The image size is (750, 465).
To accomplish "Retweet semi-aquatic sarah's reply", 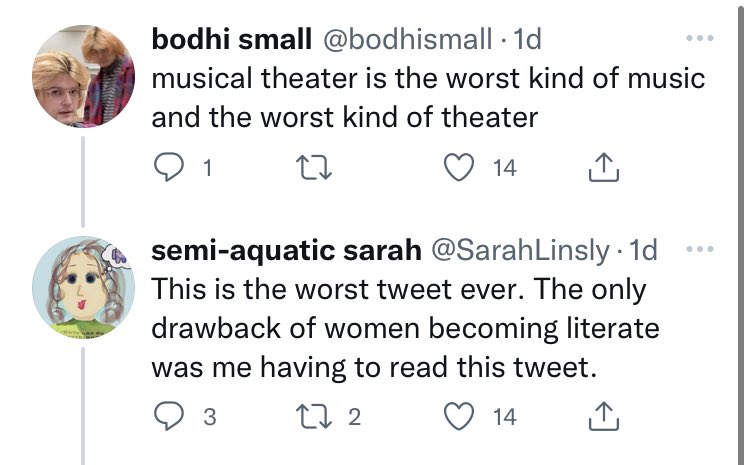I will 314,417.
